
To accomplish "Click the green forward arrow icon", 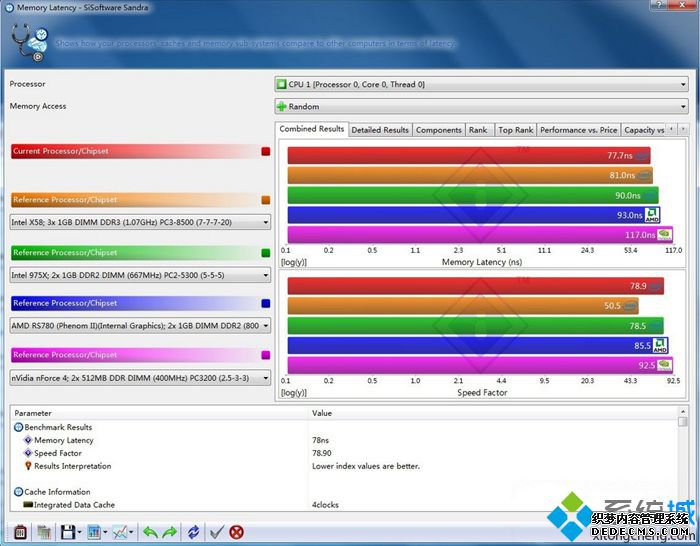I will point(170,532).
